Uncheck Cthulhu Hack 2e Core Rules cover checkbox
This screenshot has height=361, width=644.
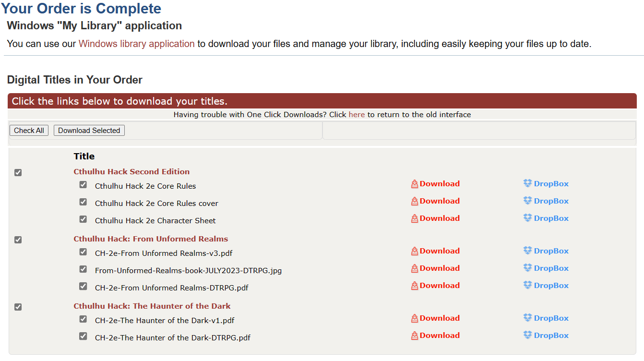[83, 202]
